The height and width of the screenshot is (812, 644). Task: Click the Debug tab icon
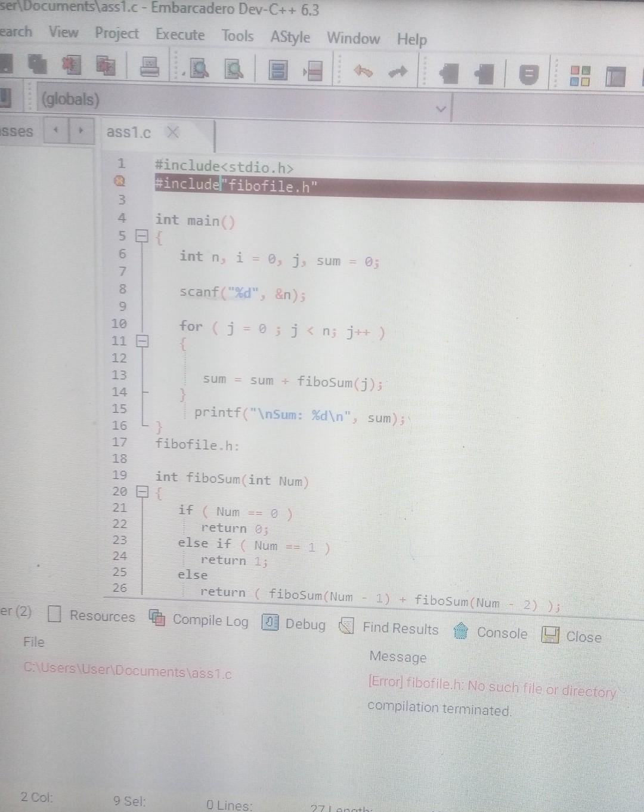click(x=270, y=622)
